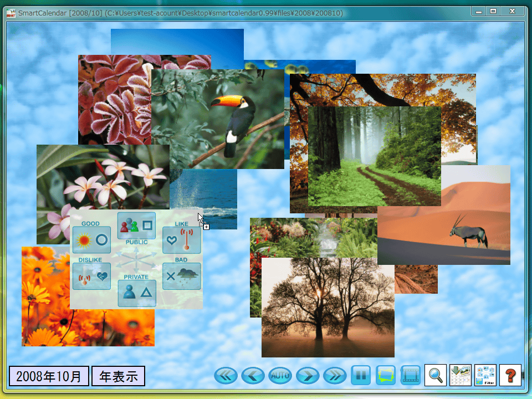Select the frosted red leaves photo
This screenshot has height=399, width=532.
[x=115, y=100]
